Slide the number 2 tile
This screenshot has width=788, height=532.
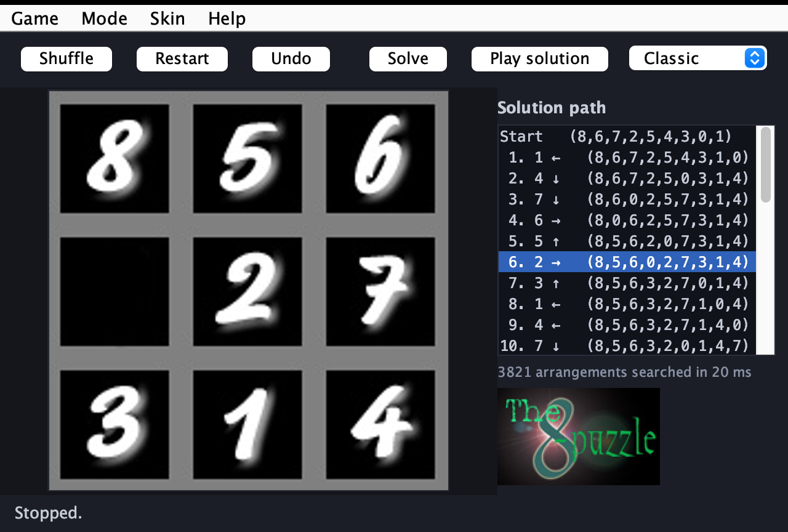point(247,292)
